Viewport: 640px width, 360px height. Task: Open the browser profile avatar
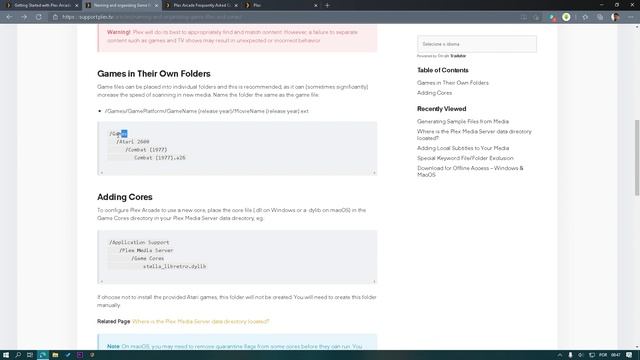pyautogui.click(x=616, y=17)
